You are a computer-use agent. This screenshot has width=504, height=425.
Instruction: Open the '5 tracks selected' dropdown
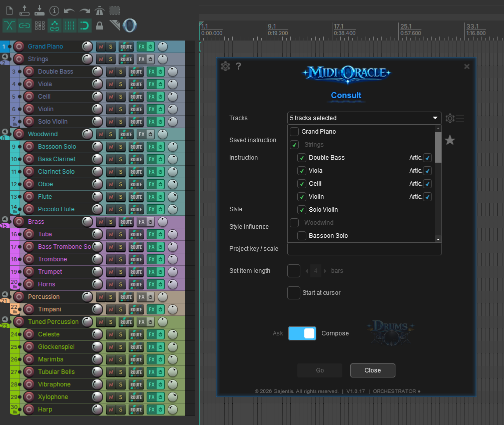[364, 118]
